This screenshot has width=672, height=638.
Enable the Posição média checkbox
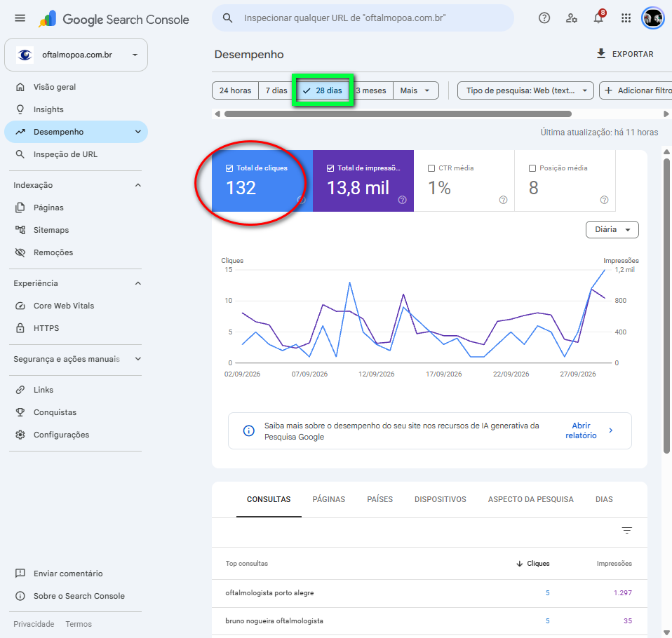532,168
